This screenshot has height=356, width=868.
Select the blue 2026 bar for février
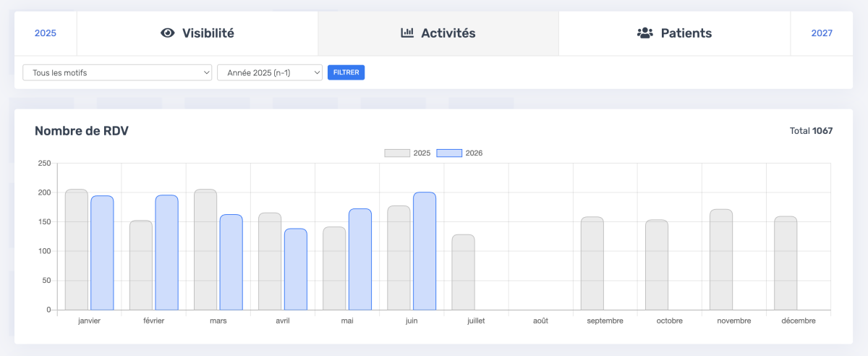click(x=166, y=253)
